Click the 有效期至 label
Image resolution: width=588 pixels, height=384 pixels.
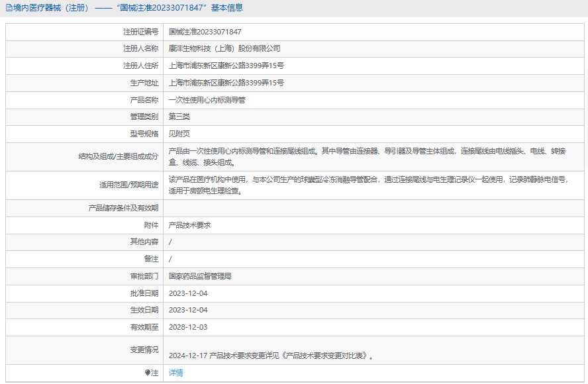coord(144,327)
